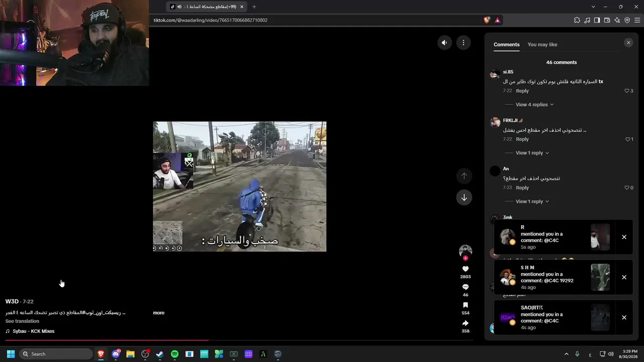Like An's comment with the heart
Viewport: 644px width, 362px height.
627,188
